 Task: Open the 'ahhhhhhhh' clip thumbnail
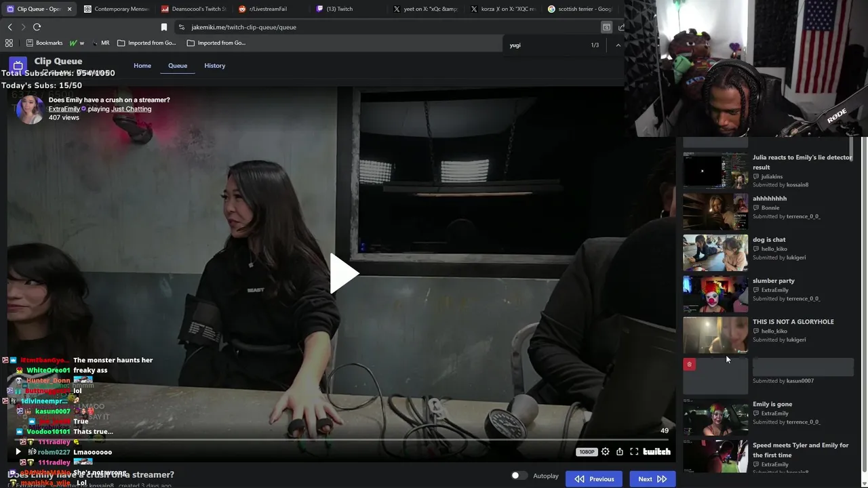pyautogui.click(x=715, y=211)
